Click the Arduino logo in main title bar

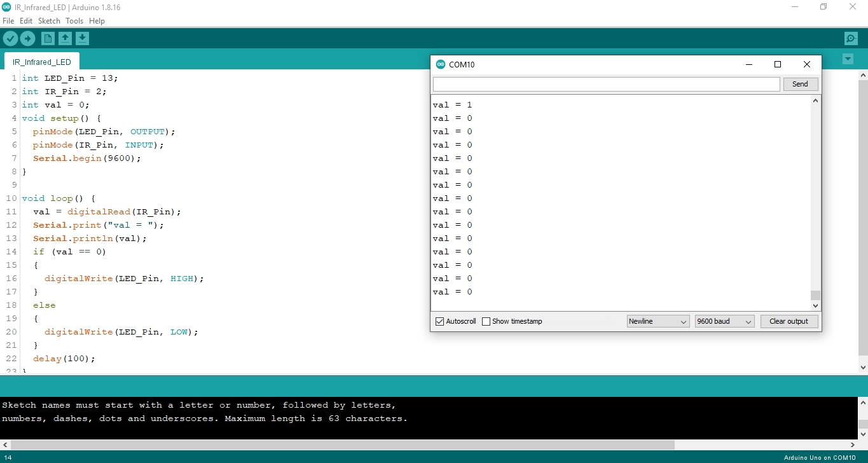tap(7, 6)
